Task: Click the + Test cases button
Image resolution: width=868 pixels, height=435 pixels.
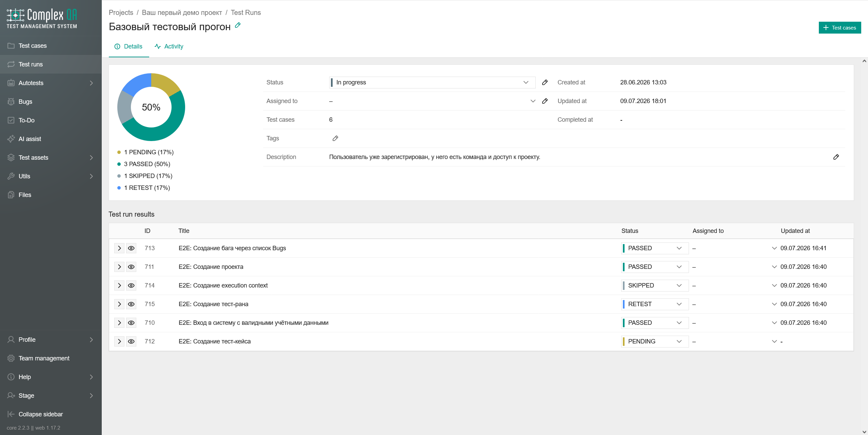Action: coord(840,28)
